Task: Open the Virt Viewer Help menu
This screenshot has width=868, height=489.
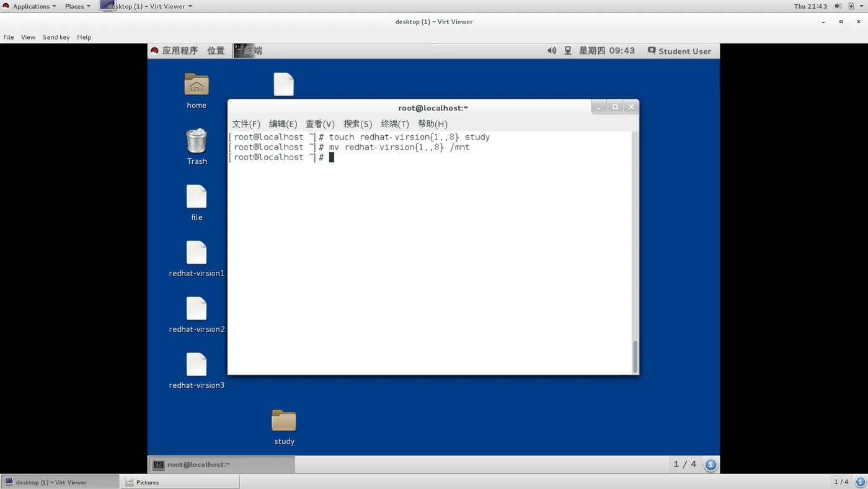Action: 84,37
